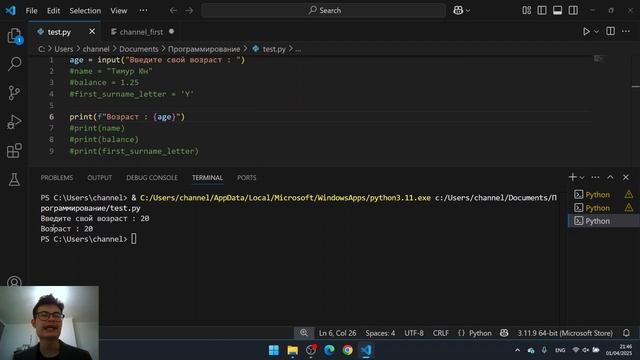
Task: Open the Selection menu
Action: 85,11
